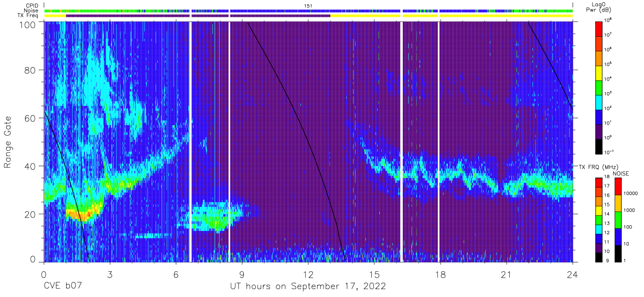Click the CPID value '151' above the plot
644x297 pixels.
308,5
